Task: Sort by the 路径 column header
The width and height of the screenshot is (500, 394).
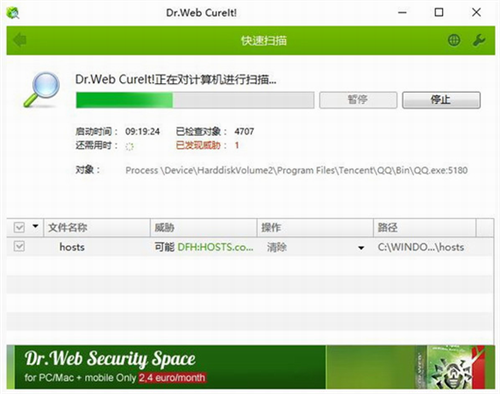Action: coord(424,228)
